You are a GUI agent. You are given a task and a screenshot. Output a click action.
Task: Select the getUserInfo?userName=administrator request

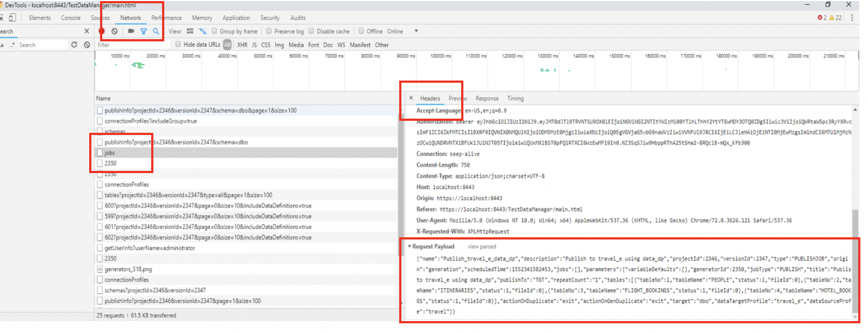click(246, 248)
